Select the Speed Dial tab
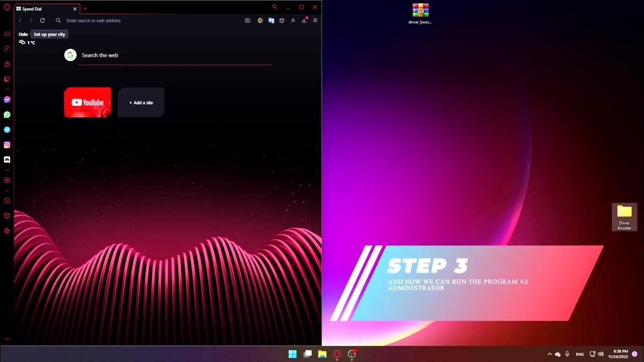Image resolution: width=644 pixels, height=362 pixels. pyautogui.click(x=47, y=9)
